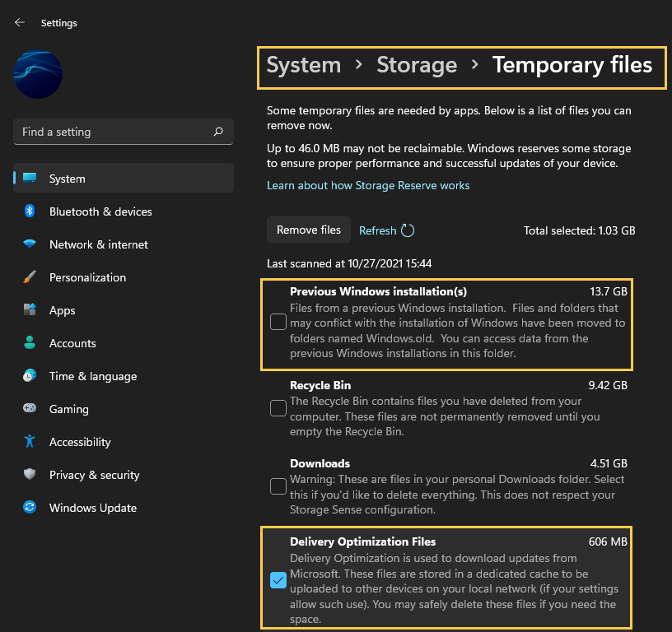Click the Windows Update sync icon
The width and height of the screenshot is (672, 632).
coord(30,508)
